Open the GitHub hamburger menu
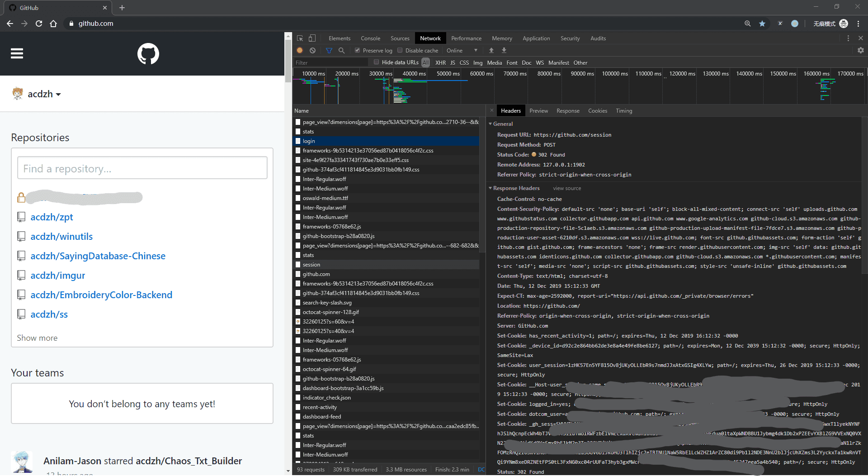This screenshot has height=476, width=868. pos(17,54)
